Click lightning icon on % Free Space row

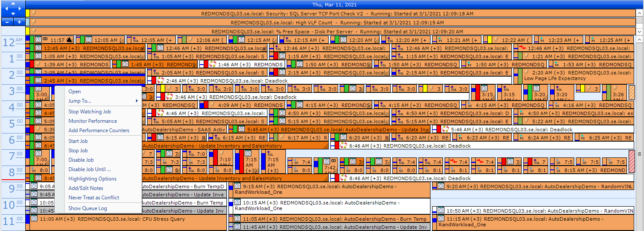[x=34, y=31]
